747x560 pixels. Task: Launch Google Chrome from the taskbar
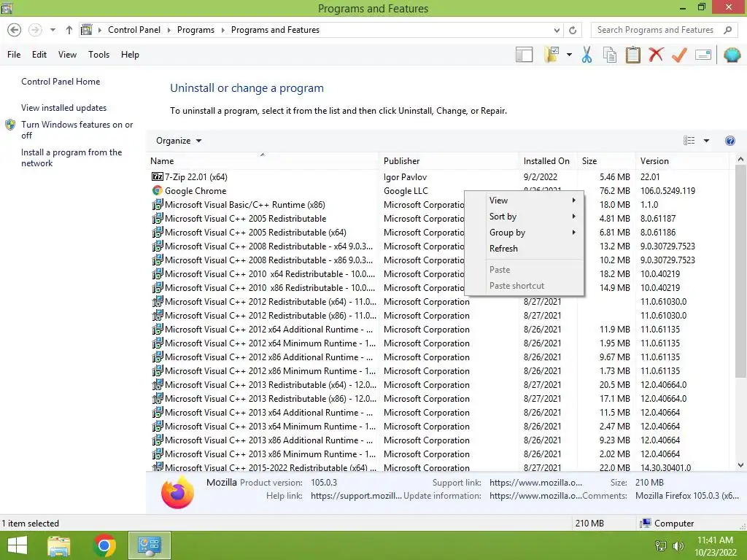tap(104, 545)
